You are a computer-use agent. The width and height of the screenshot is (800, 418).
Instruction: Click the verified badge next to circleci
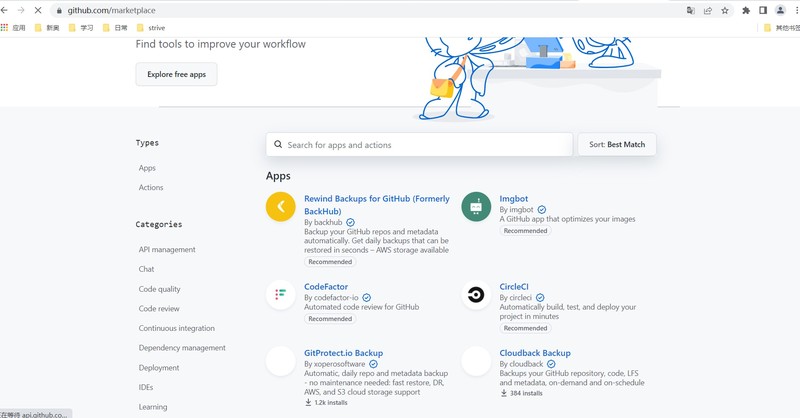540,298
